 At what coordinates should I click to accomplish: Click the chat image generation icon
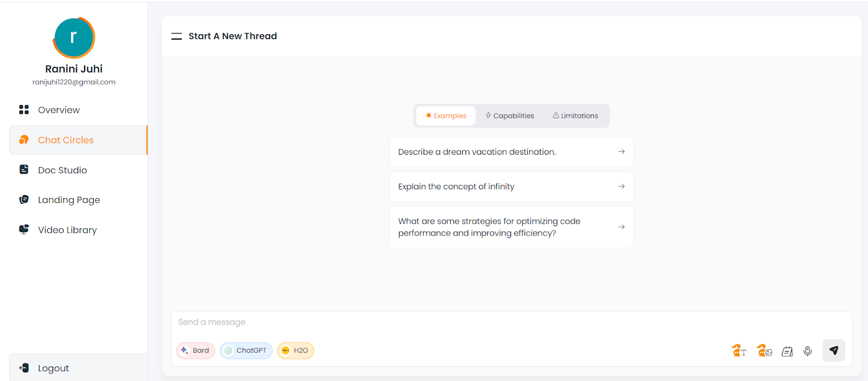pos(764,351)
